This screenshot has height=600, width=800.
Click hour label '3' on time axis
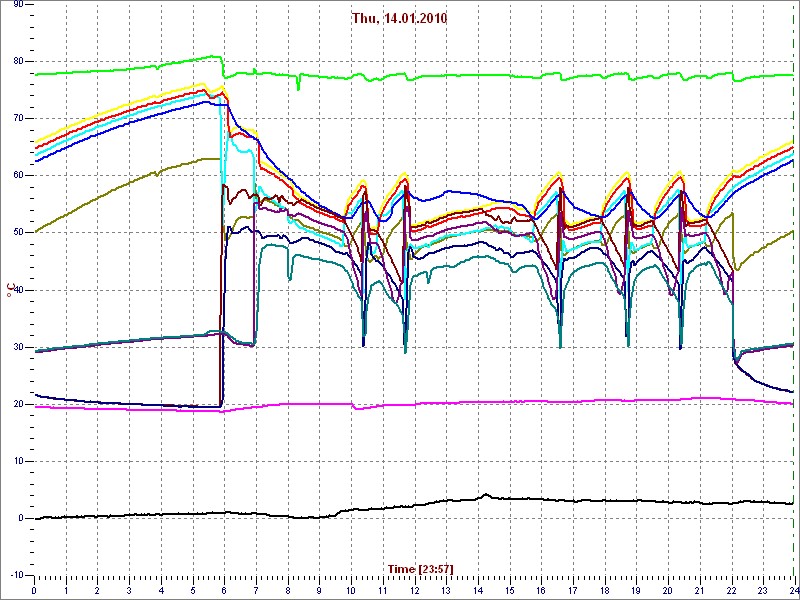[129, 590]
